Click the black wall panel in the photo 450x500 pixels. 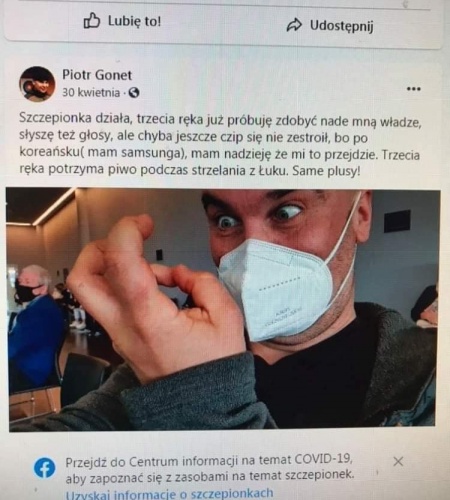(x=397, y=221)
